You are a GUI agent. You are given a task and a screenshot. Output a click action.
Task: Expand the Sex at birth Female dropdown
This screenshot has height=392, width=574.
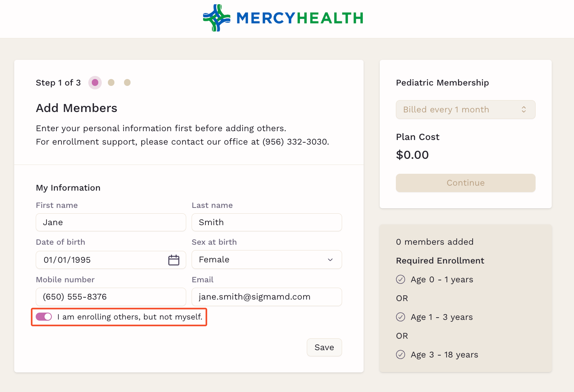(x=267, y=260)
